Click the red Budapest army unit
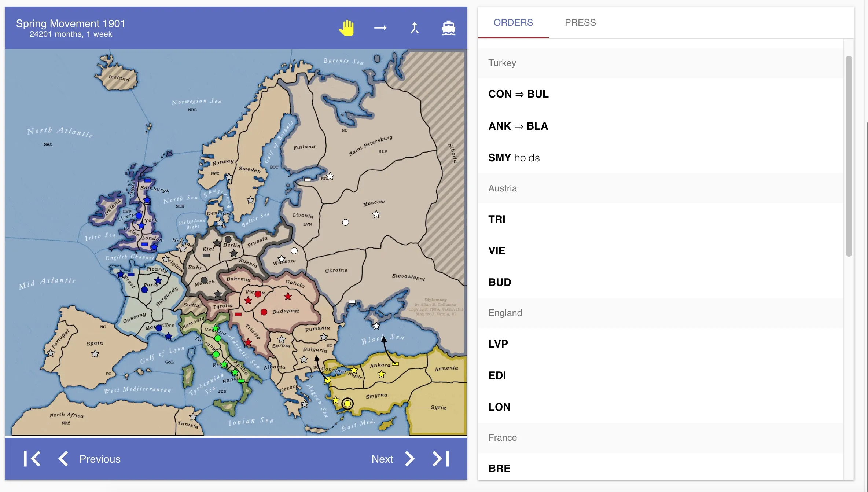The width and height of the screenshot is (868, 492). [x=264, y=312]
